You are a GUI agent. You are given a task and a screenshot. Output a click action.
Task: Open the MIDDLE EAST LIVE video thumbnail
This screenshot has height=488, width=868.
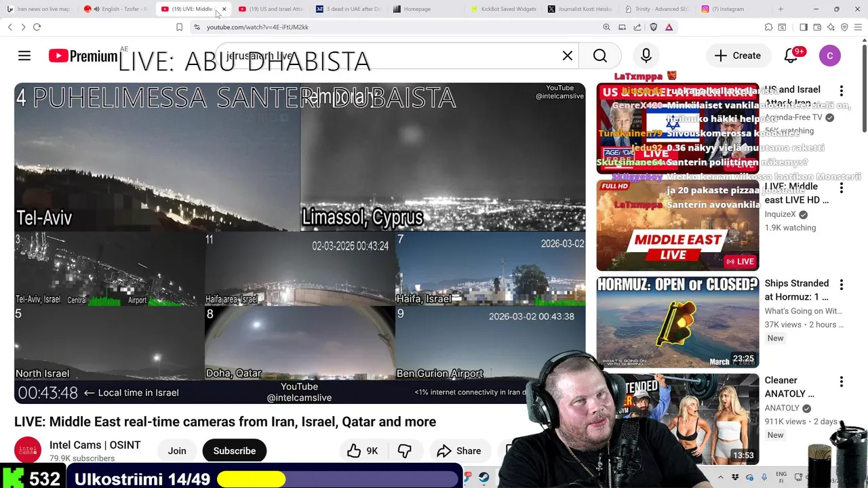677,226
